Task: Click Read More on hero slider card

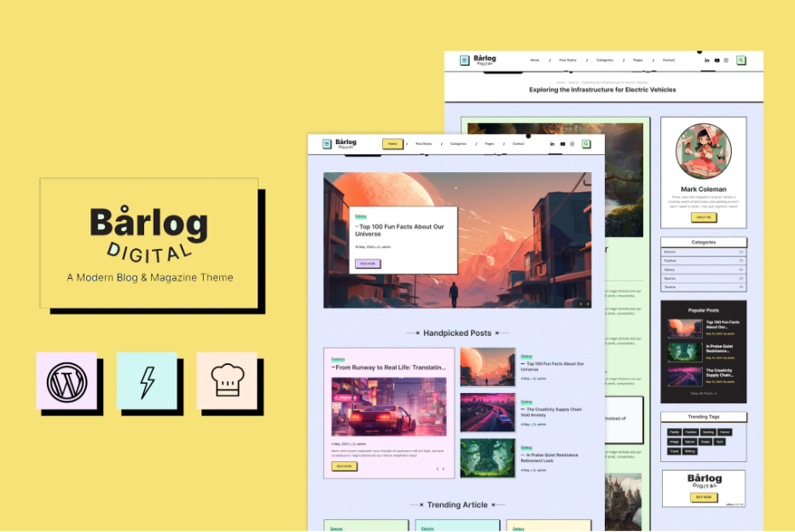Action: (x=368, y=263)
